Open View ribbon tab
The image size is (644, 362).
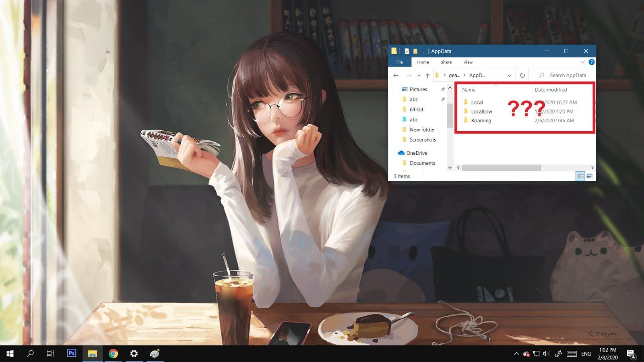pos(468,62)
